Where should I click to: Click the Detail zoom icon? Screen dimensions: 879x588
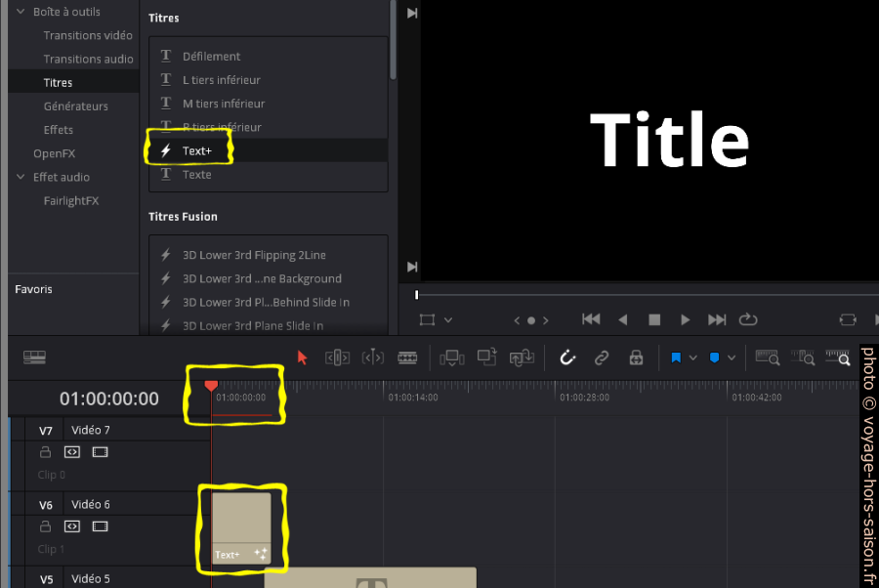click(803, 357)
